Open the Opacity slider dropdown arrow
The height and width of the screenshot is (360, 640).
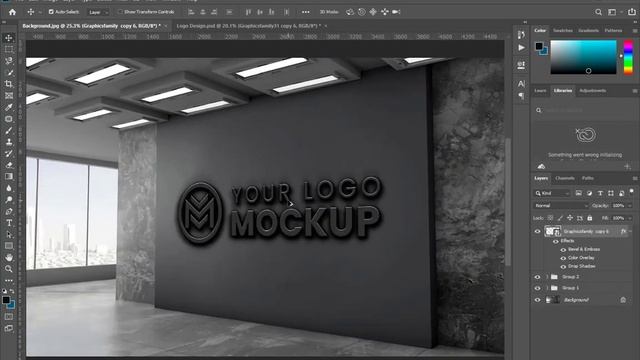tap(629, 206)
